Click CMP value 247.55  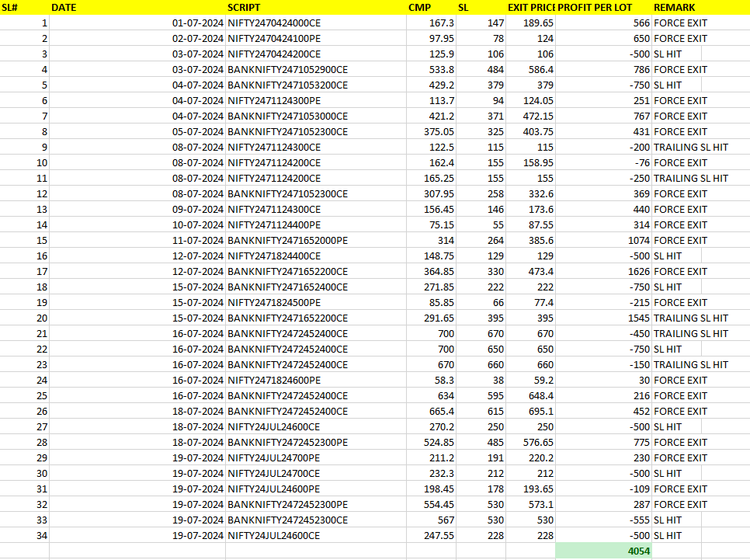click(432, 536)
